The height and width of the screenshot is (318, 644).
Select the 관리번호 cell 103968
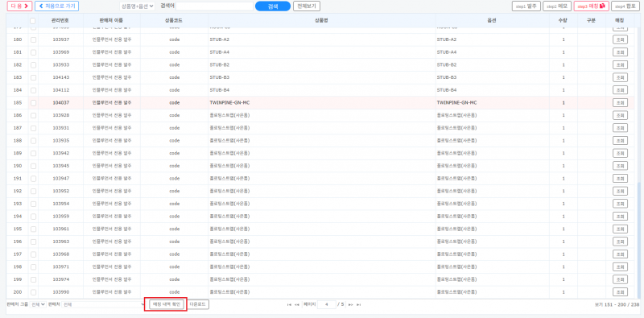coord(61,254)
